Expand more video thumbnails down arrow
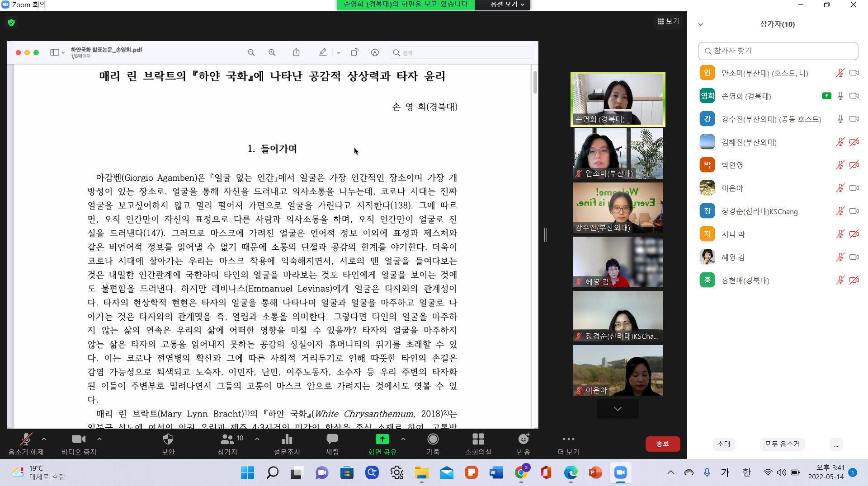The width and height of the screenshot is (868, 486). coord(617,409)
